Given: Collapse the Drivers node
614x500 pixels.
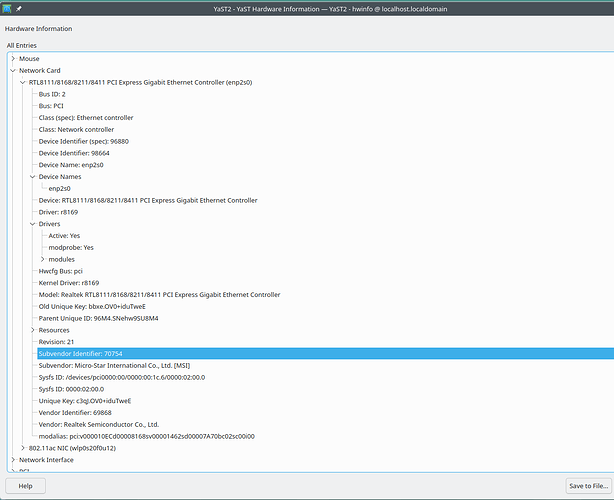Looking at the screenshot, I should [x=33, y=224].
